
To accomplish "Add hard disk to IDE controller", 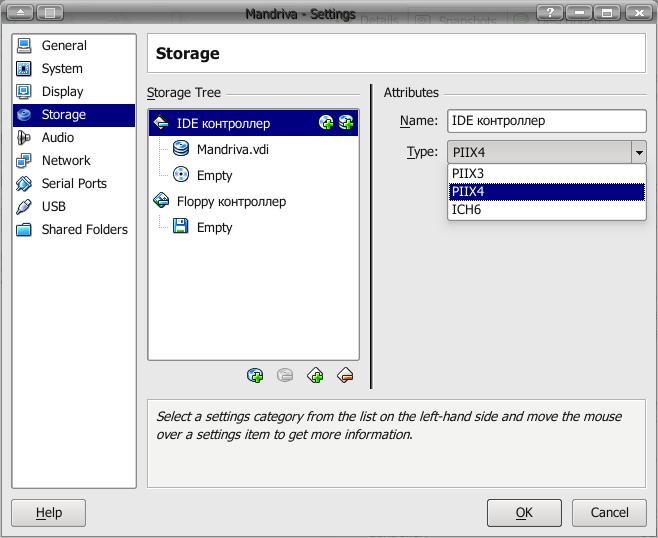I will [346, 123].
